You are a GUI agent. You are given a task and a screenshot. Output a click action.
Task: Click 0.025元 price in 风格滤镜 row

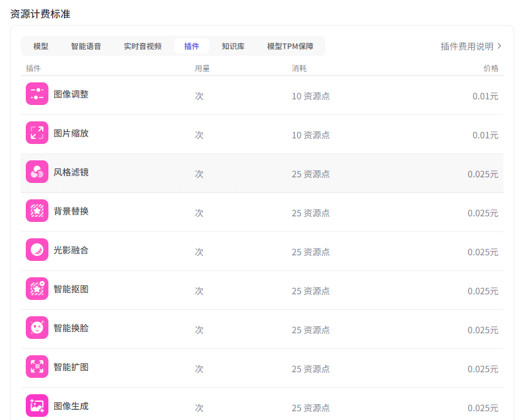(483, 174)
